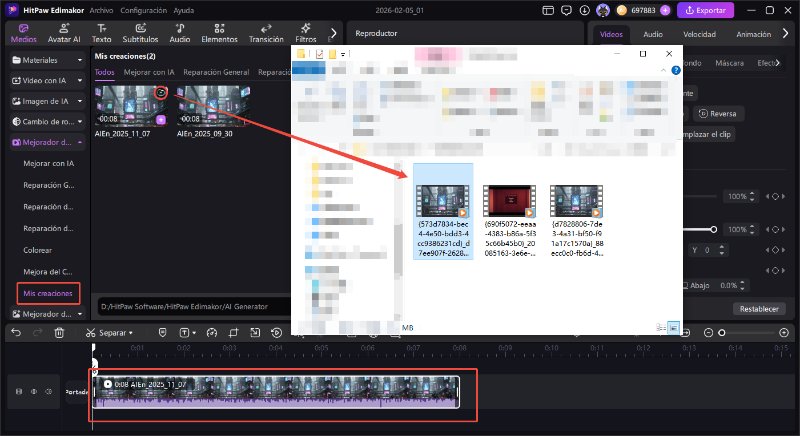The height and width of the screenshot is (436, 800).
Task: Adjust the second 100% slider handle
Action: 713,229
